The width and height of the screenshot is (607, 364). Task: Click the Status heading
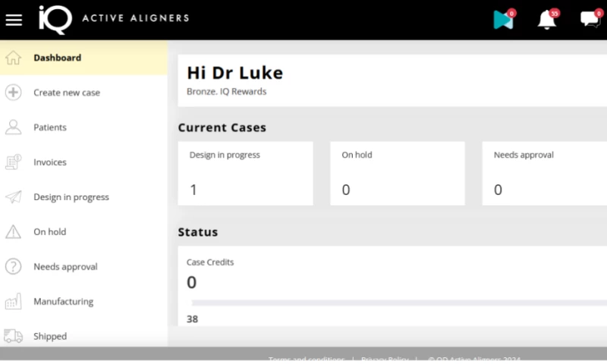(x=198, y=232)
